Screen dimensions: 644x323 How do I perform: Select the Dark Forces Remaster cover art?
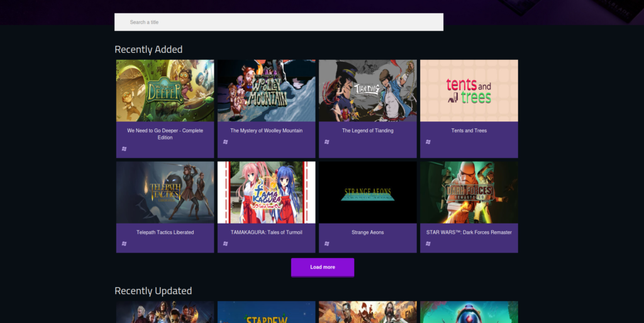click(469, 192)
